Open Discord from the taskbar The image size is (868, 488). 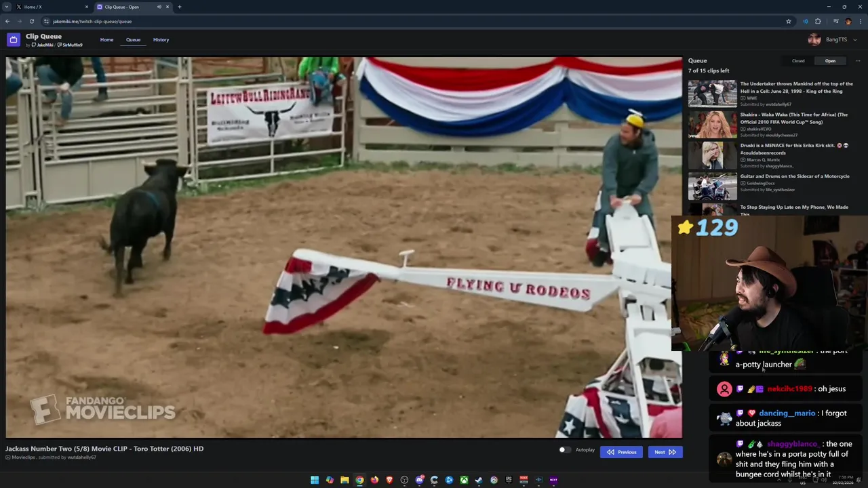(419, 480)
